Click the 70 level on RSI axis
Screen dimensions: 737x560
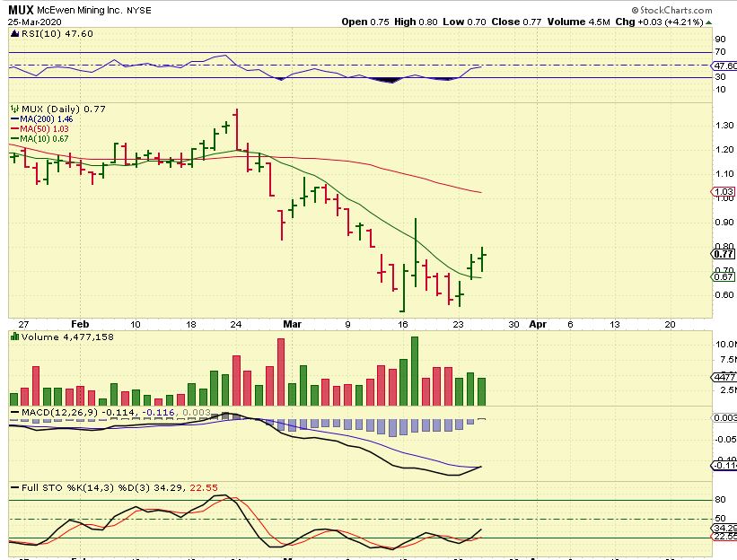click(x=720, y=52)
